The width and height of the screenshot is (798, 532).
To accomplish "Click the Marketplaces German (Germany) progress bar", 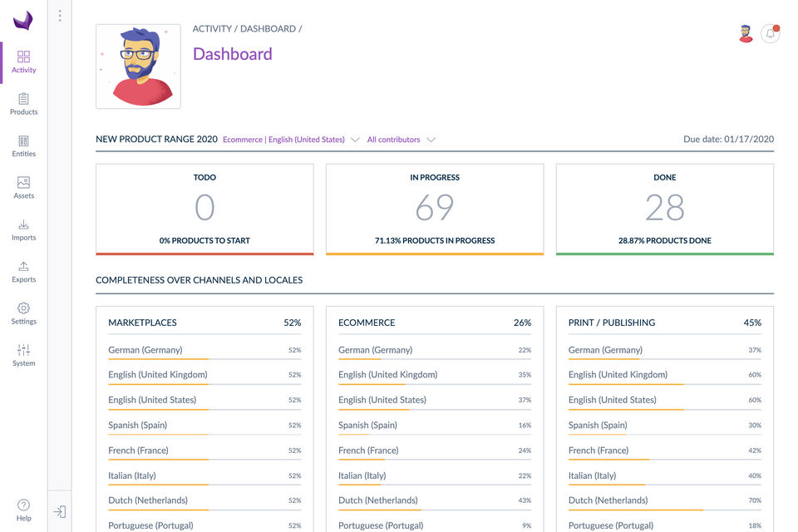I will pos(204,359).
